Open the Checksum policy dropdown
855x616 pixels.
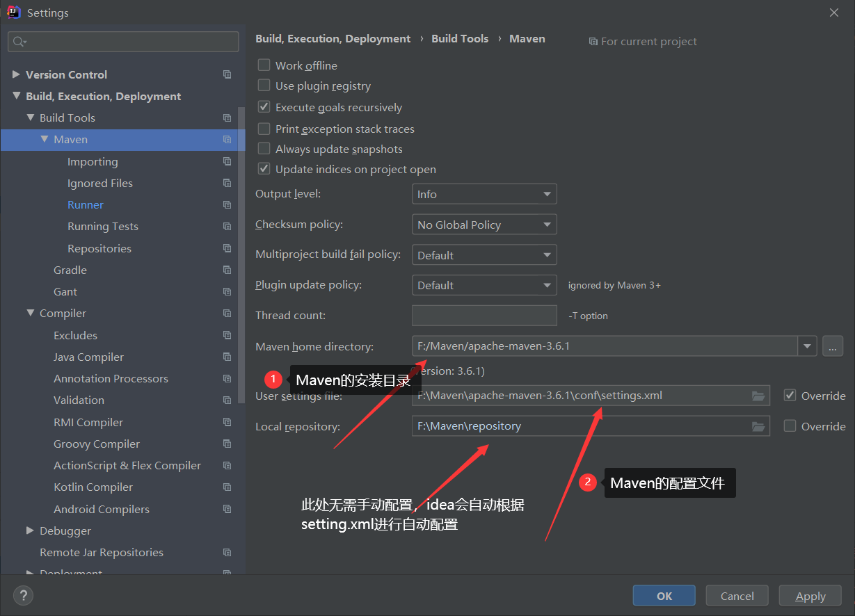click(x=484, y=225)
